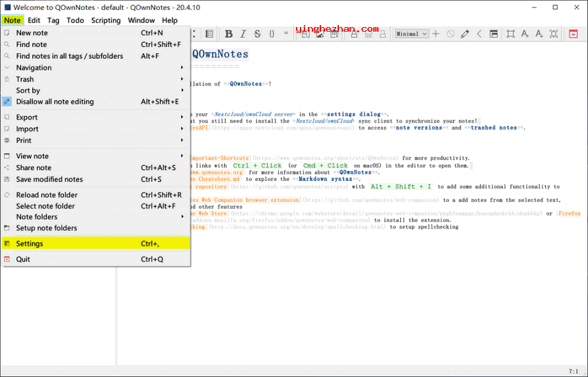Click the list icon left of the Bold button
The width and height of the screenshot is (588, 377).
[209, 34]
